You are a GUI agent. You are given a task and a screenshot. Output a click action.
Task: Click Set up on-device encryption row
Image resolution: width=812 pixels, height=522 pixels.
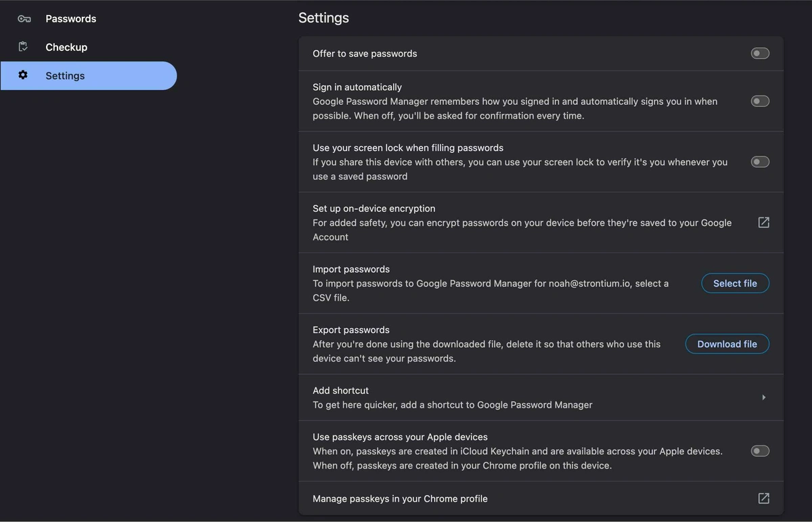[x=541, y=223]
